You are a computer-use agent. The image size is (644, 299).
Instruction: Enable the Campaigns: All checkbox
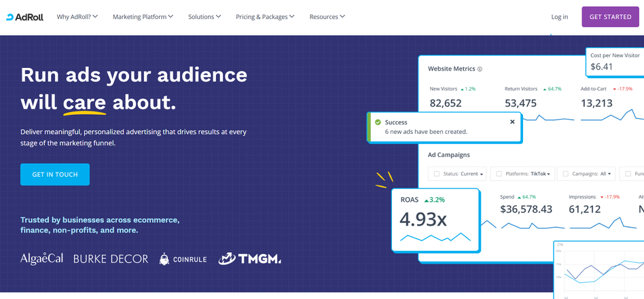[565, 174]
